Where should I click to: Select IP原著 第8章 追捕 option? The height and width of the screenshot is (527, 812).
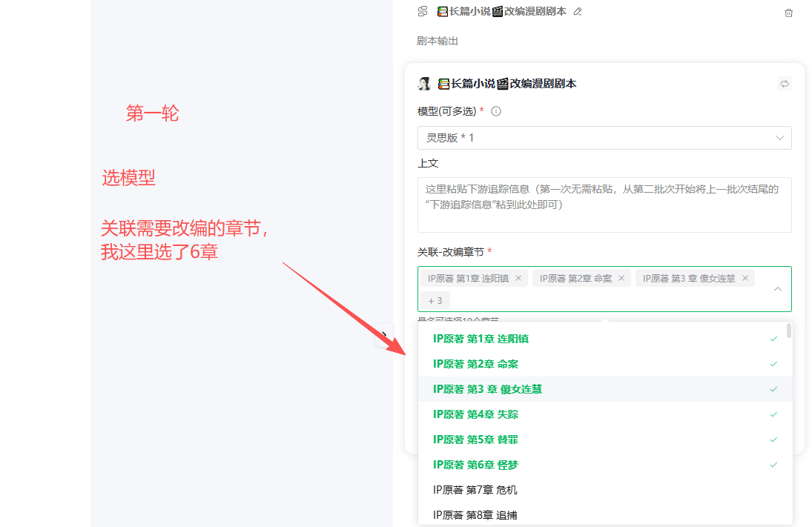point(605,515)
